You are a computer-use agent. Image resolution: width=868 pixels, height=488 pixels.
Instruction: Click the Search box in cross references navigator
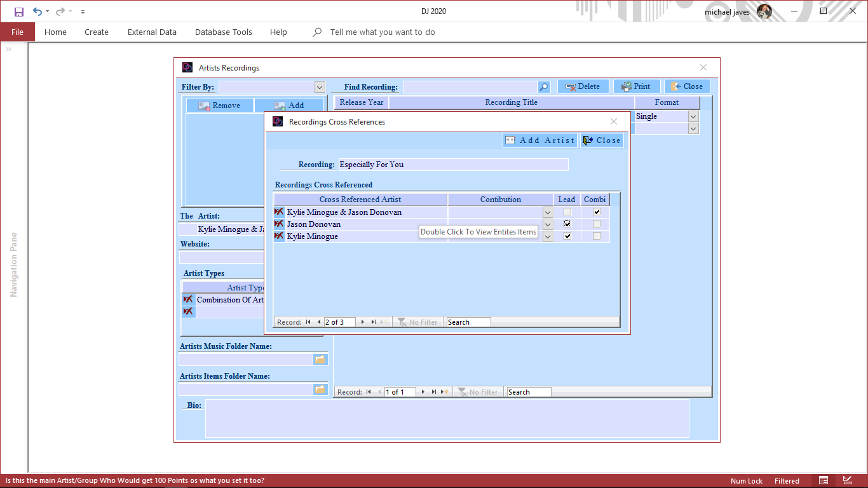tap(468, 322)
